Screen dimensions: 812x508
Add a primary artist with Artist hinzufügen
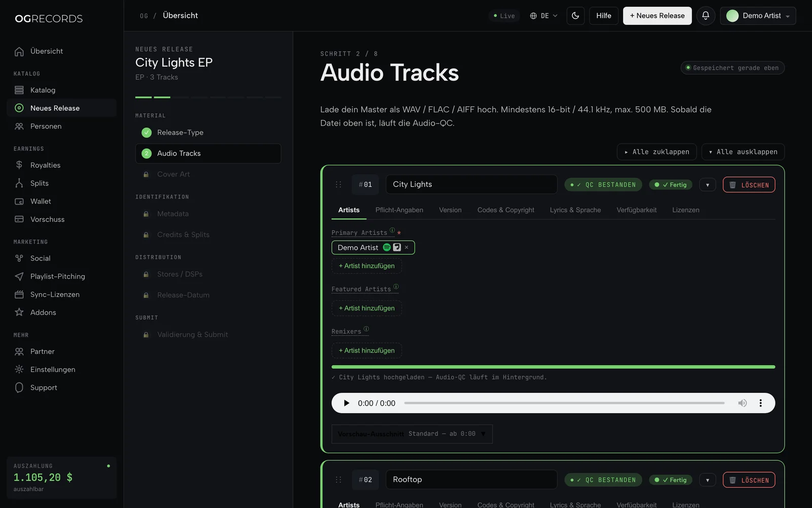point(366,266)
